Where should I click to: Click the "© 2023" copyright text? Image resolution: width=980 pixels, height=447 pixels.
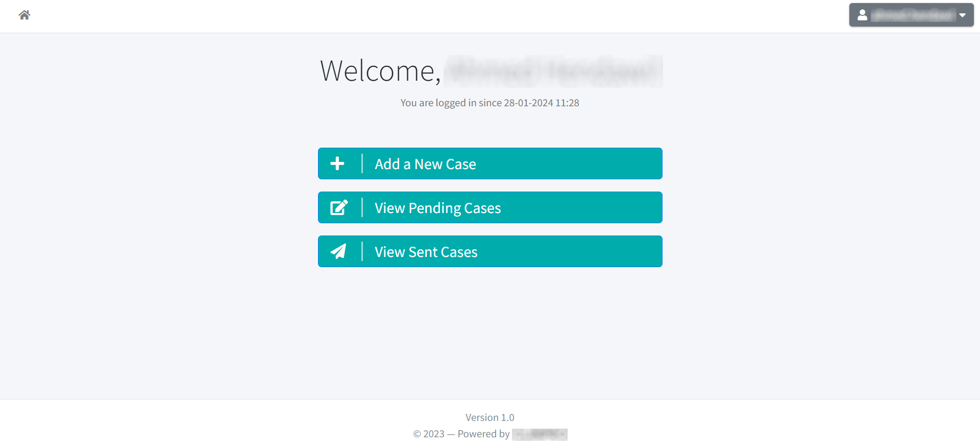tap(429, 434)
